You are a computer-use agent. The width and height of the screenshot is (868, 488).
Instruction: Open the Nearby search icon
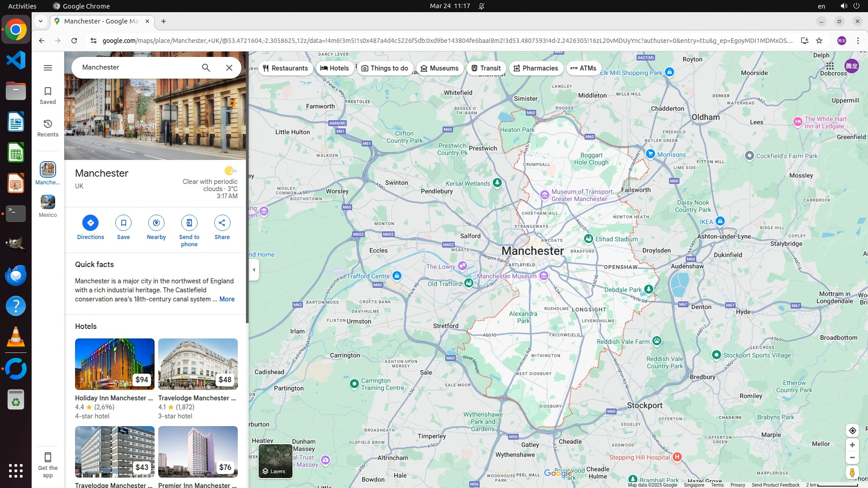[x=156, y=223]
